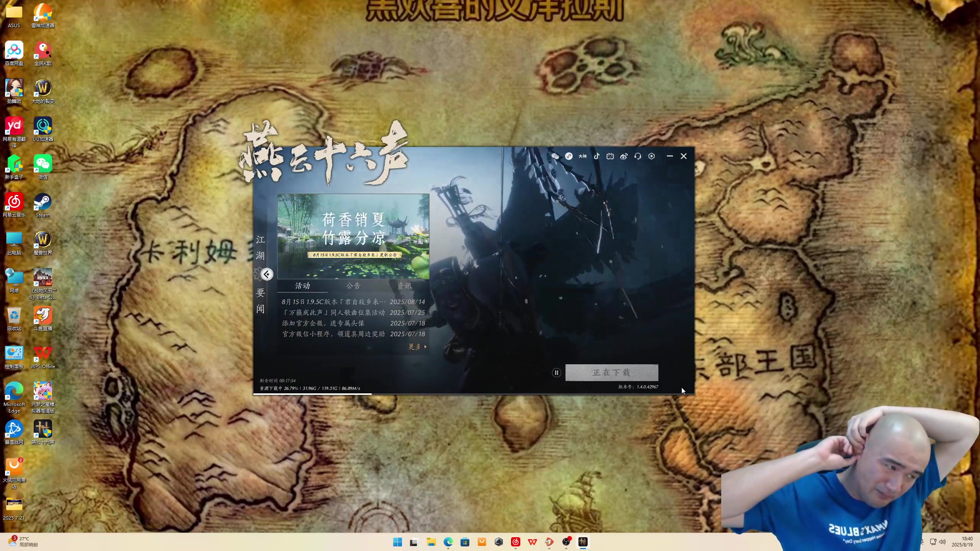Open the Bilibili icon in launcher header
The width and height of the screenshot is (980, 551).
(x=610, y=156)
